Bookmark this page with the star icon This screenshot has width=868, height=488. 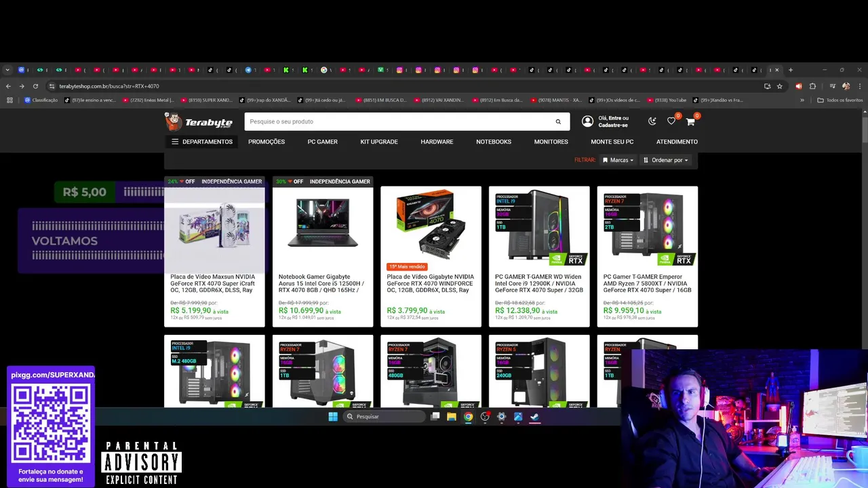click(780, 86)
